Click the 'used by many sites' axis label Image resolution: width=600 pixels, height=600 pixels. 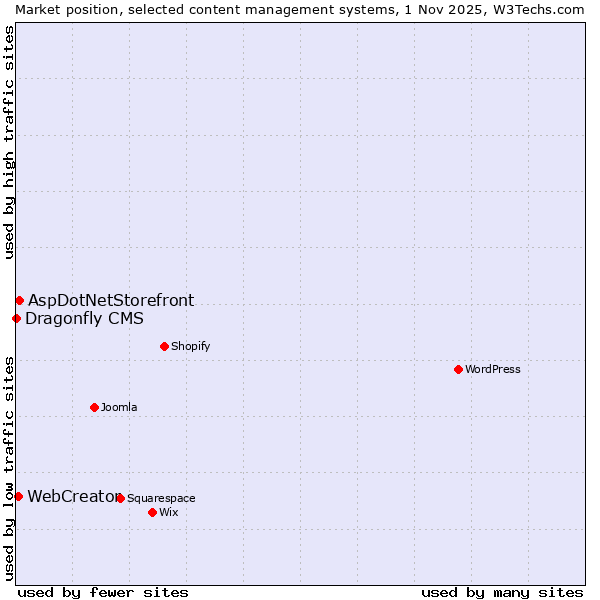[x=502, y=592]
